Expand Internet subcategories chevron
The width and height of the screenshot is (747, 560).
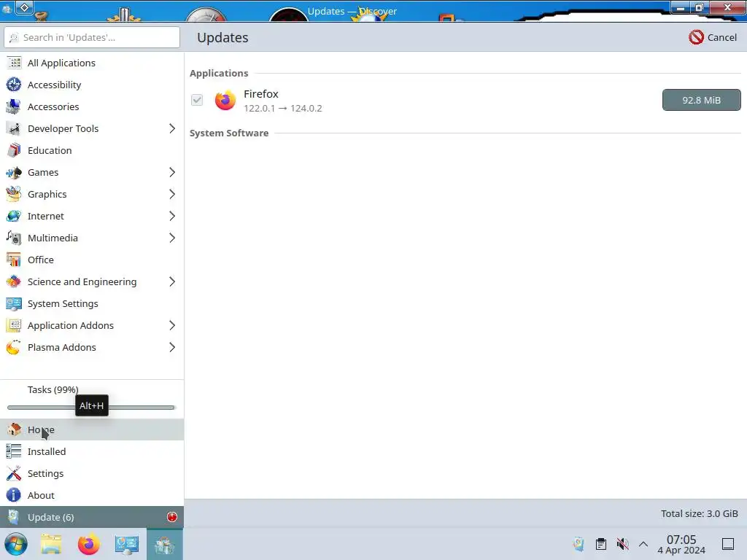pos(172,216)
